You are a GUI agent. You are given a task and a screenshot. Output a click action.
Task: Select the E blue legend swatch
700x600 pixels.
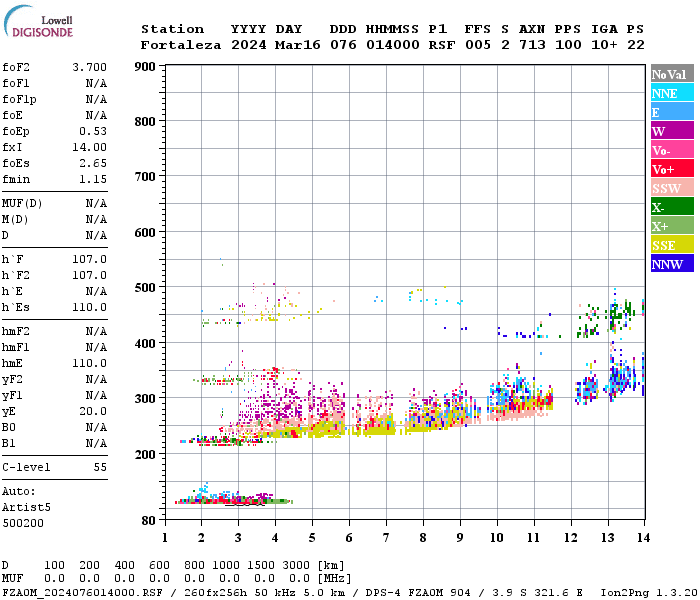click(672, 112)
